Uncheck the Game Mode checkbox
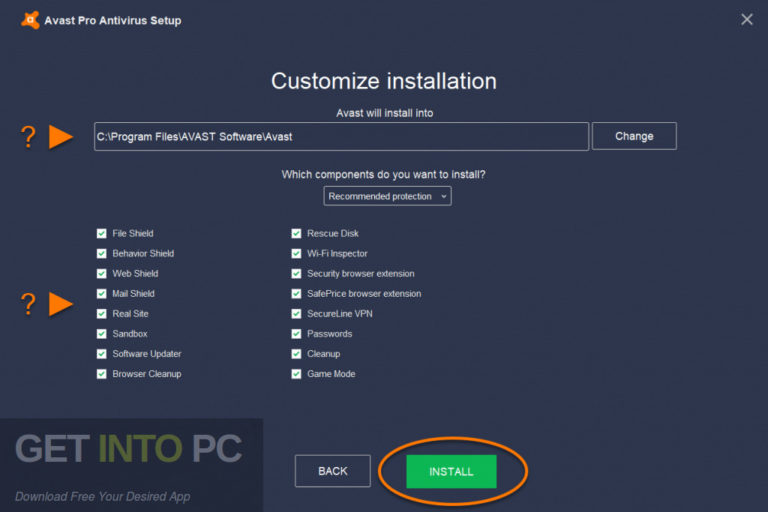Viewport: 768px width, 512px height. (296, 374)
